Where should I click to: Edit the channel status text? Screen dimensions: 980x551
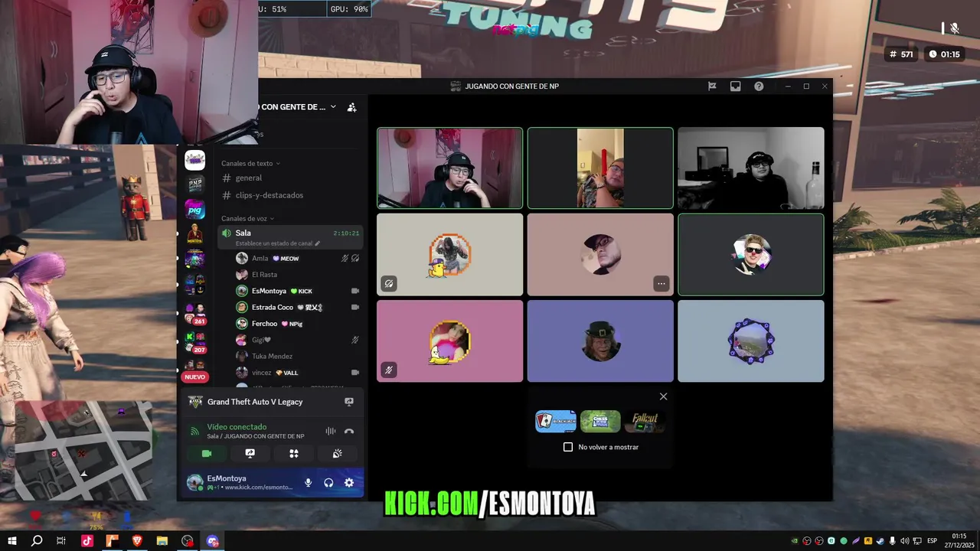278,243
